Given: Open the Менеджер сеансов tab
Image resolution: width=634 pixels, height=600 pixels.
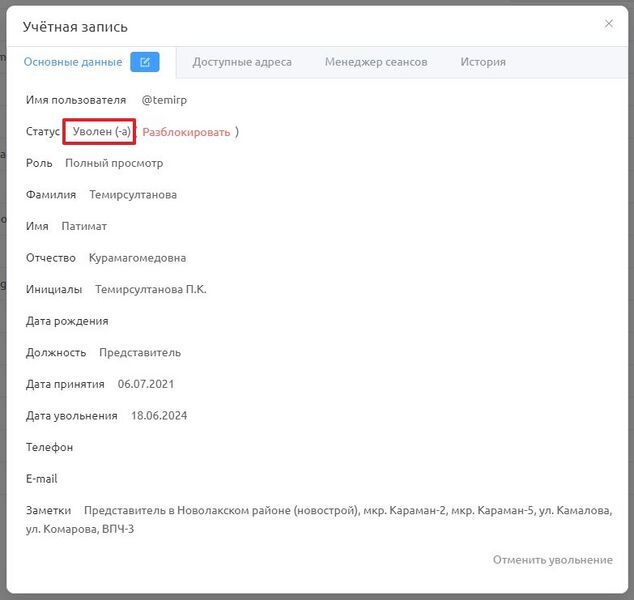Looking at the screenshot, I should tap(376, 62).
